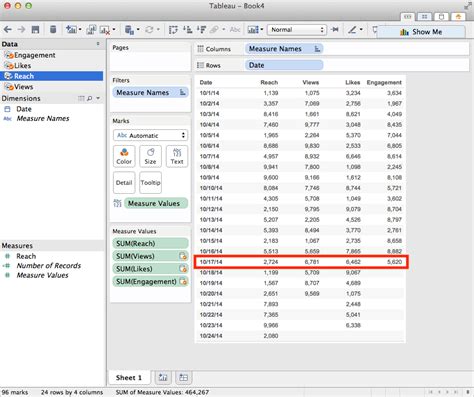Click the Date pill on the Rows shelf
Viewport: 474px width, 397px height.
284,65
